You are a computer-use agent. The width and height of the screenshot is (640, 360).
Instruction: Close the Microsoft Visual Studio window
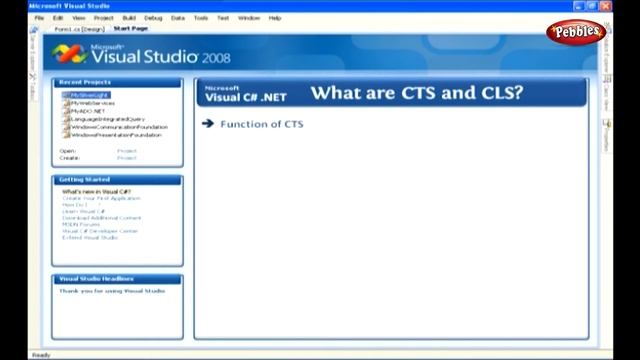(606, 6)
